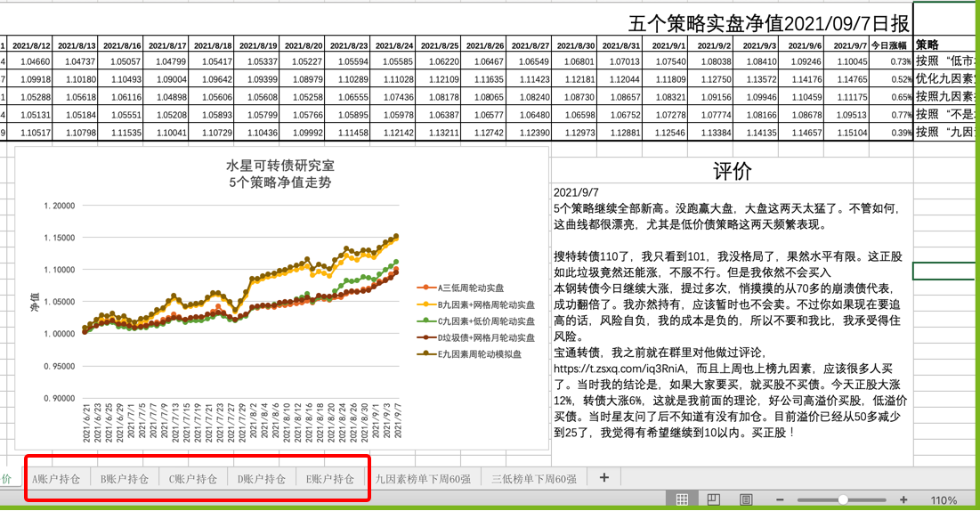The height and width of the screenshot is (511, 980).
Task: Click the zoom out minus icon
Action: coord(780,500)
